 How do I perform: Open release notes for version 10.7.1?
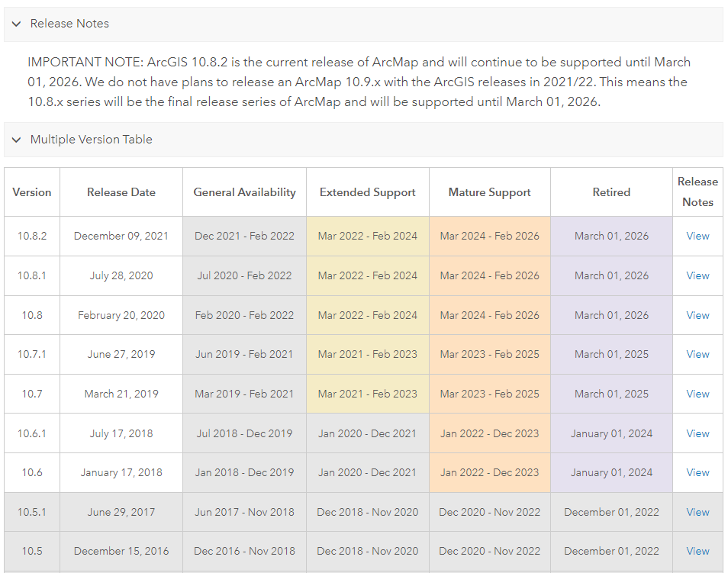[x=697, y=354]
